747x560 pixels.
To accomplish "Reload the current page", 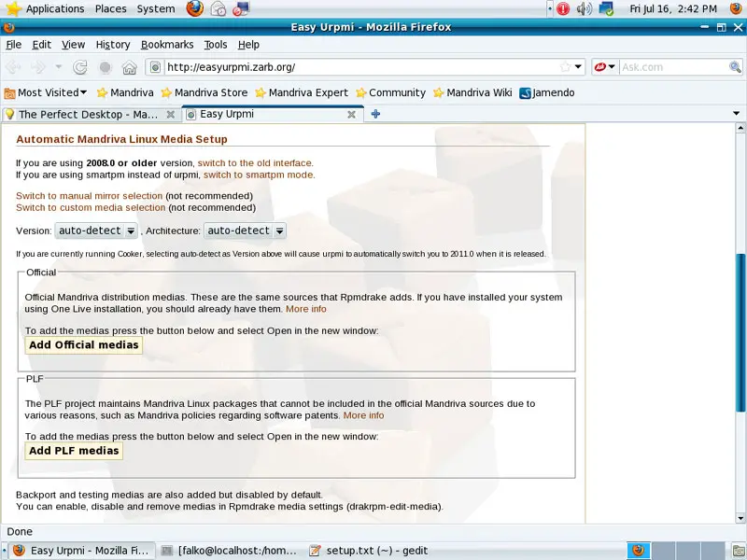I will point(80,67).
